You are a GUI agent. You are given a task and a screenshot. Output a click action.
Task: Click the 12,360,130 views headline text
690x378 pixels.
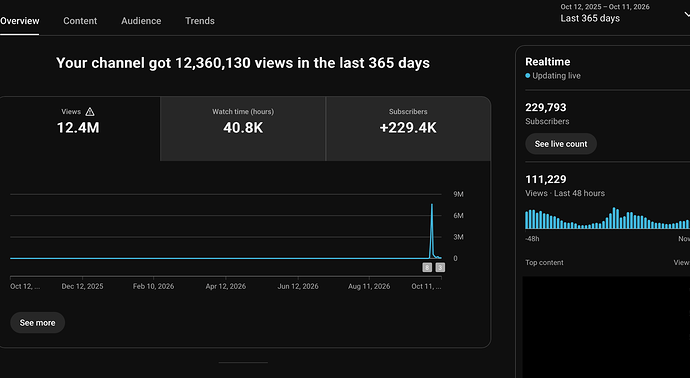[x=243, y=63]
